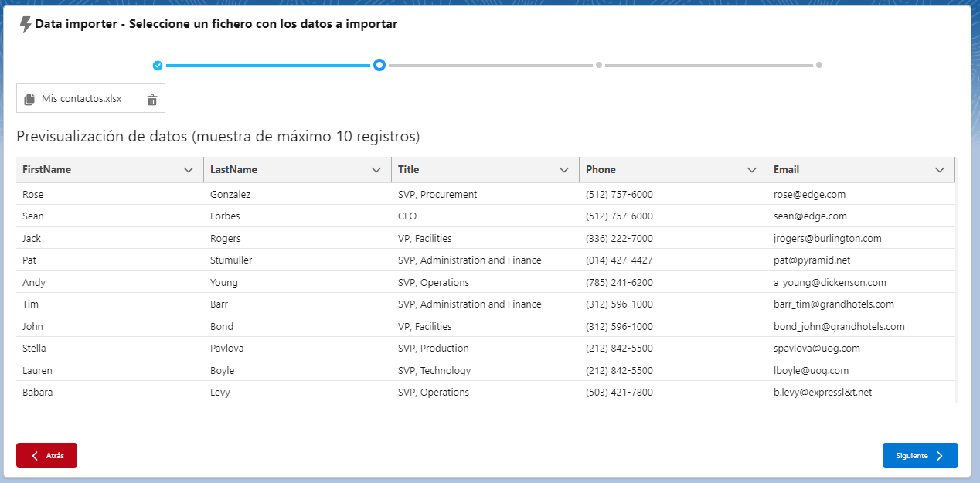Select the Pat first name cell
980x483 pixels.
tap(110, 260)
